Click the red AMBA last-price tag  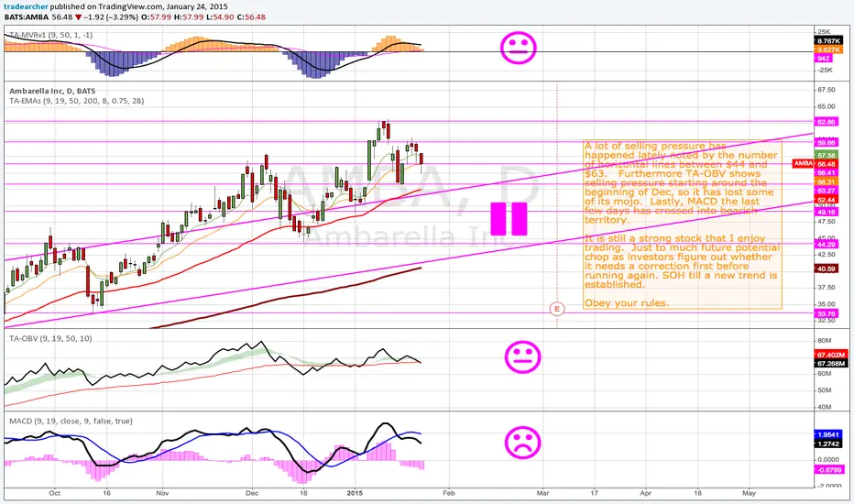804,163
